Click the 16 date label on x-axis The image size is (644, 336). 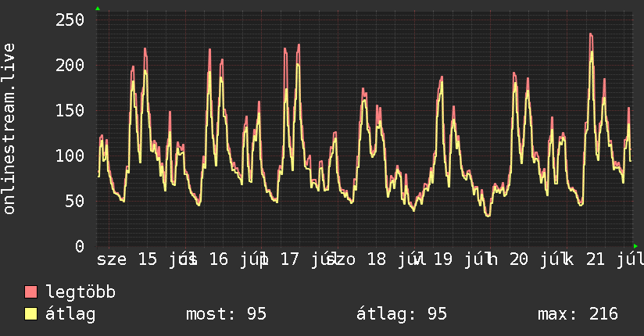pyautogui.click(x=219, y=259)
